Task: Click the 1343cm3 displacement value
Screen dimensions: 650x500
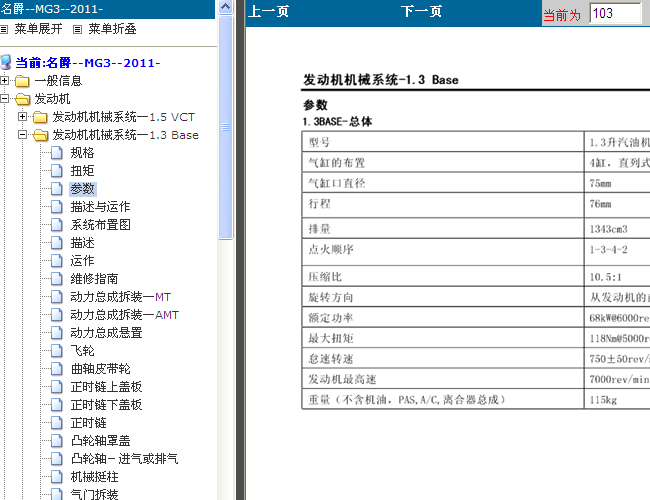Action: point(608,229)
